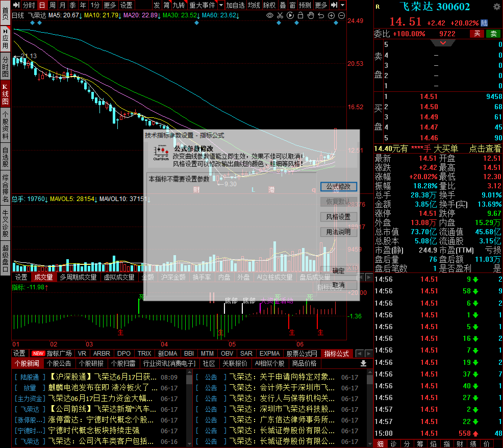
Task: Click the undo arrow icon on chart toolbar
Action: [321, 15]
